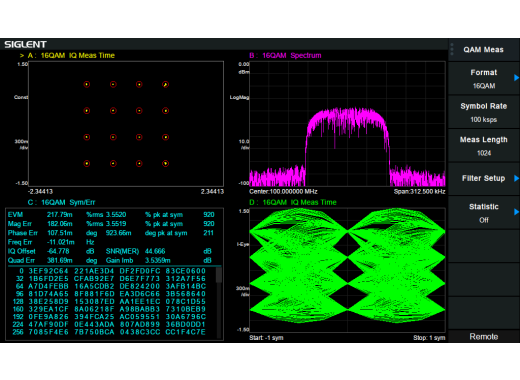Select the Meas Length 1024 softkey
This screenshot has height=380, width=520.
(x=484, y=146)
